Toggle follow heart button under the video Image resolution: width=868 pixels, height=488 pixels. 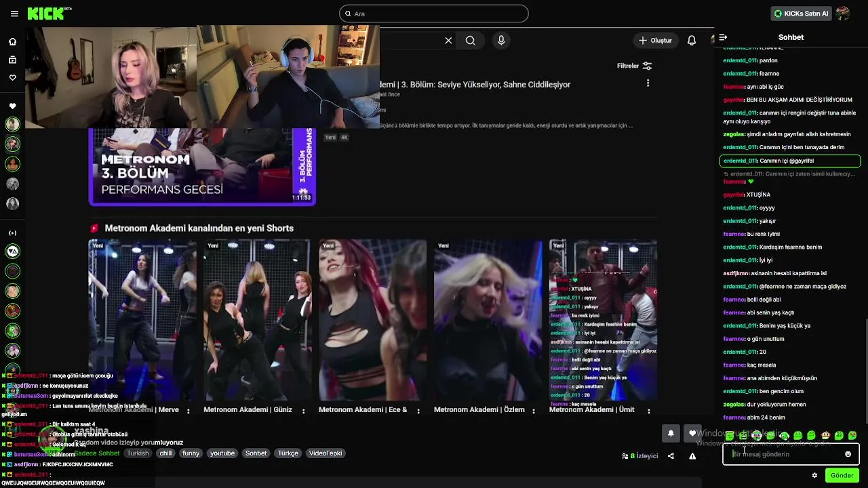[692, 434]
